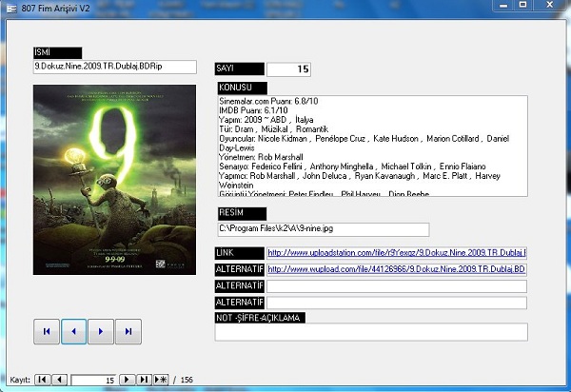Click first record button in Kayıt bar

point(42,380)
